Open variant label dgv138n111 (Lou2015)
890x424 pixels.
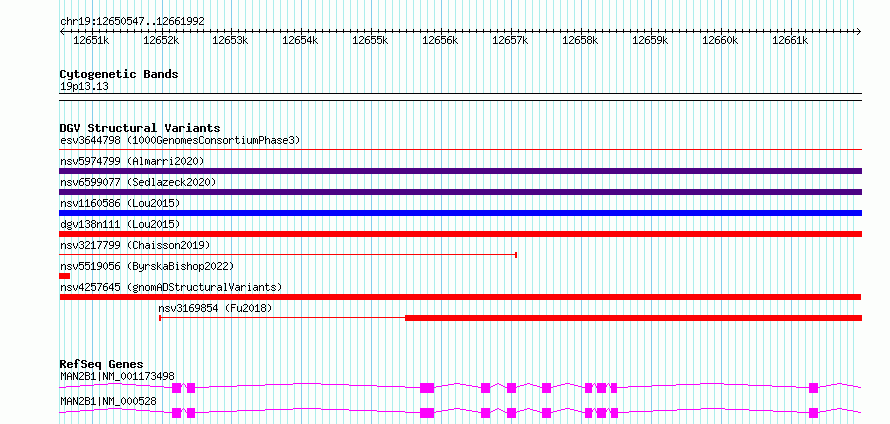[x=120, y=224]
